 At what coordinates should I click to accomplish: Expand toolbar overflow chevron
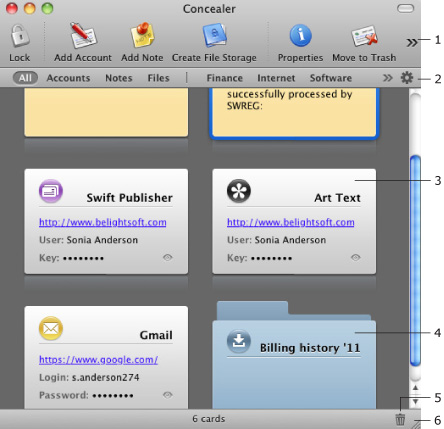tap(412, 42)
